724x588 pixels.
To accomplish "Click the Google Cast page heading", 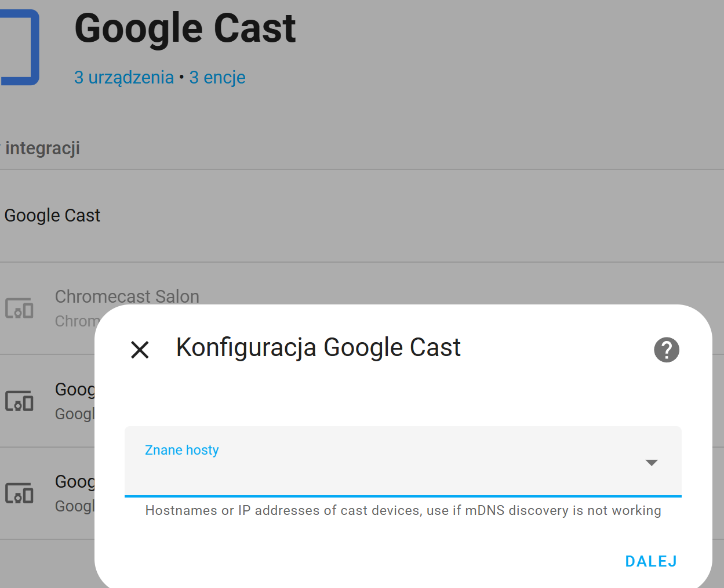I will tap(185, 28).
